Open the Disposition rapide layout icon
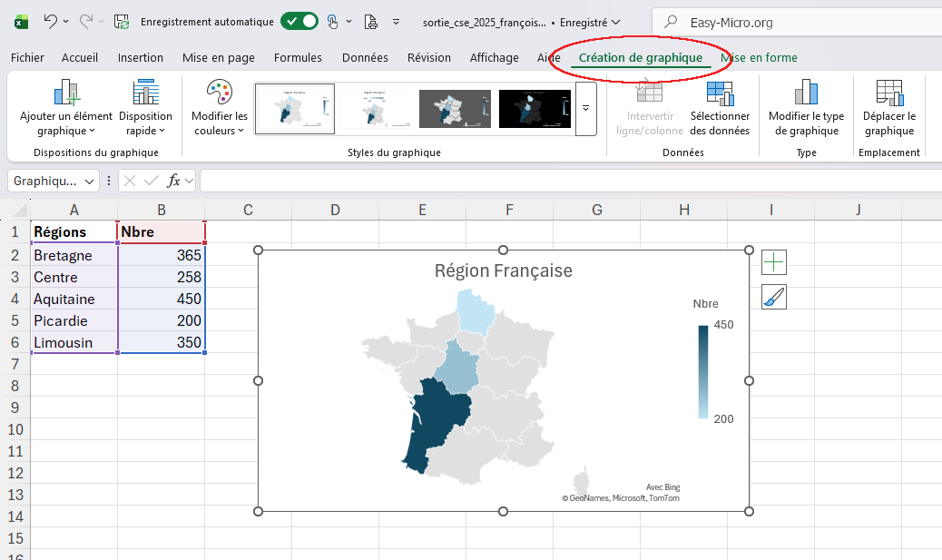The width and height of the screenshot is (942, 560). [145, 93]
